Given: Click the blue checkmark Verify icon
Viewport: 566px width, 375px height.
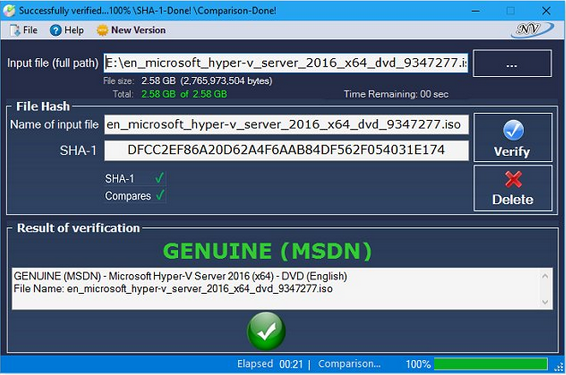Looking at the screenshot, I should coord(513,130).
